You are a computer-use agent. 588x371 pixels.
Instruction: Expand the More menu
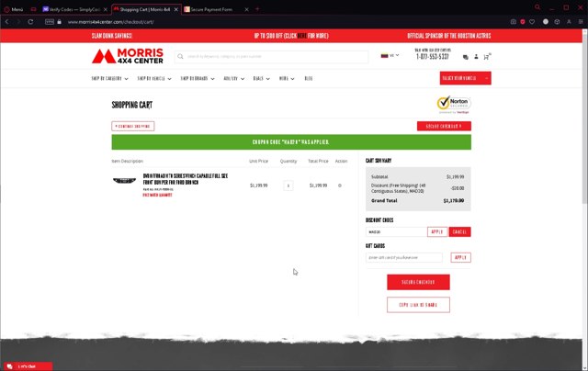point(287,79)
